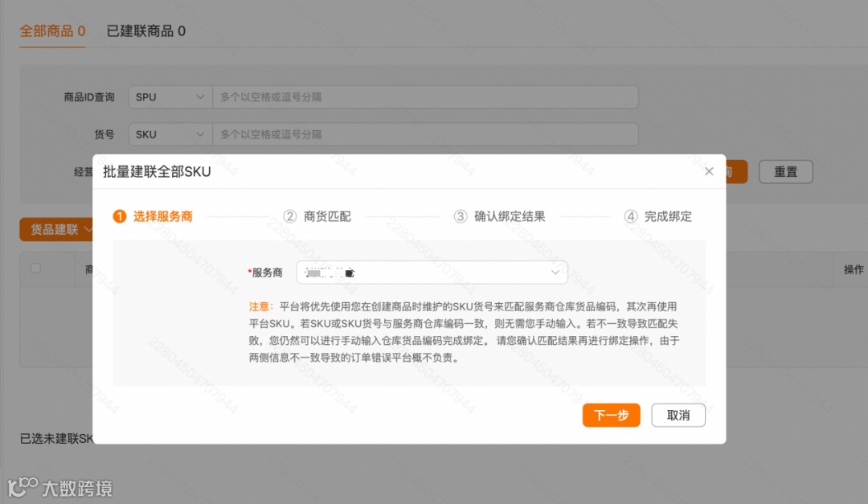This screenshot has height=504, width=868.
Task: Click step indicator 3 确认绑定结果
Action: click(x=498, y=215)
